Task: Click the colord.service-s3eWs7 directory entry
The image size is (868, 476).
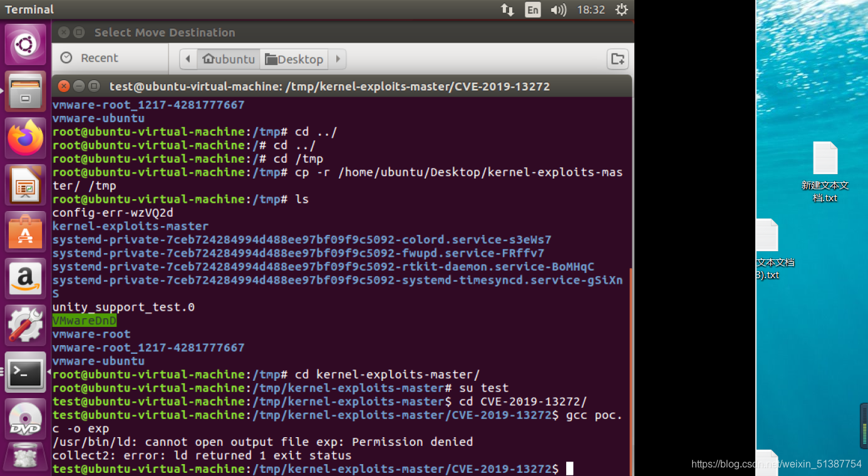Action: (302, 240)
